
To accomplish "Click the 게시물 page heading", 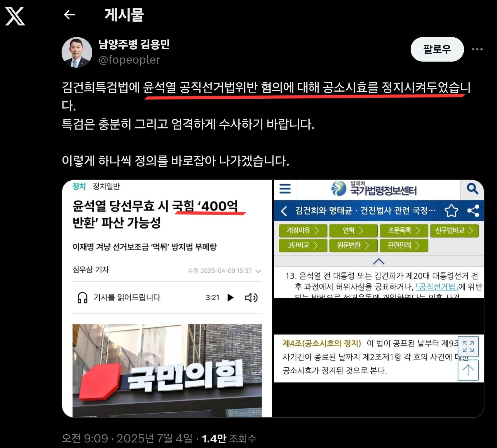I will point(124,15).
